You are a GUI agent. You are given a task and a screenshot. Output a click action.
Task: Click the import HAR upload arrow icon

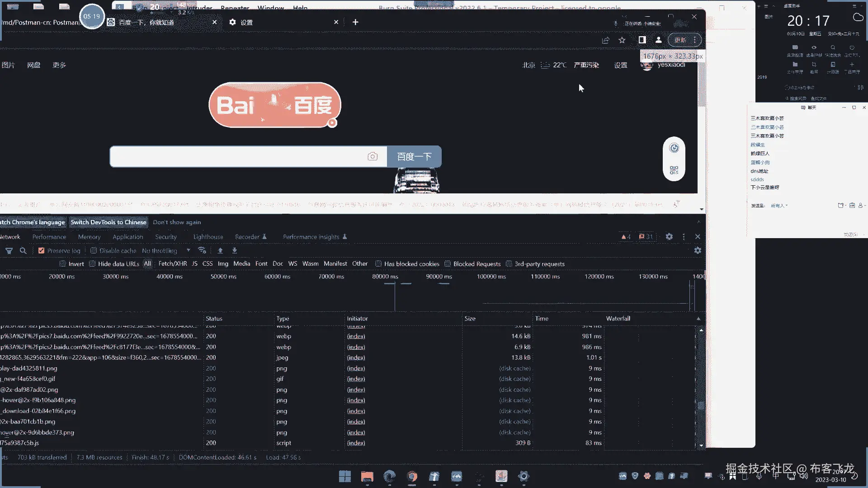point(220,251)
